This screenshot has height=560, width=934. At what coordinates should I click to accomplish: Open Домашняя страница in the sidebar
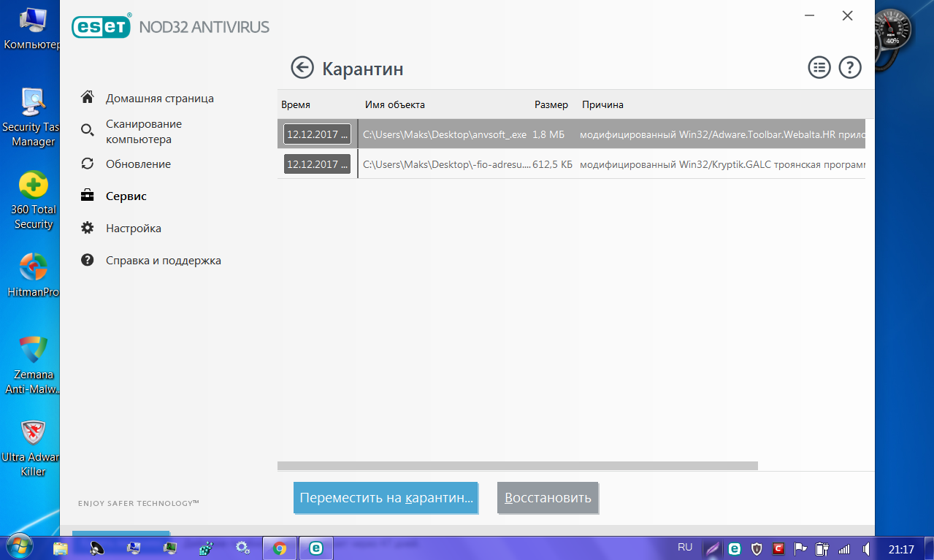click(x=159, y=98)
